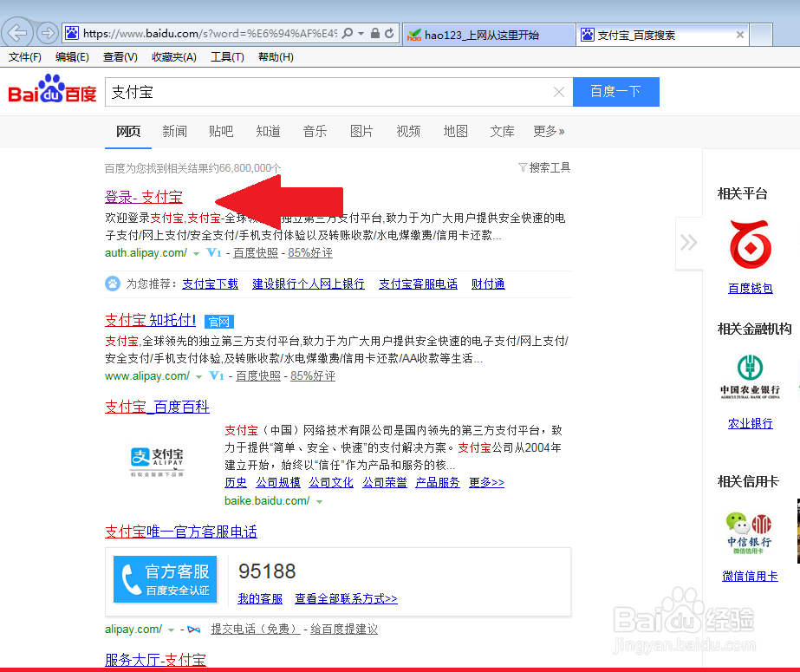Expand dropdown arrow next to alipay.com/
This screenshot has width=800, height=672.
click(171, 630)
